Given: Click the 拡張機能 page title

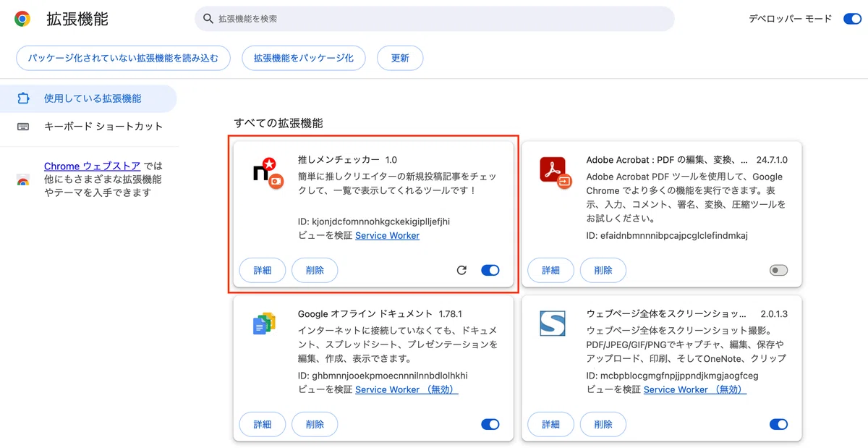Looking at the screenshot, I should point(77,20).
